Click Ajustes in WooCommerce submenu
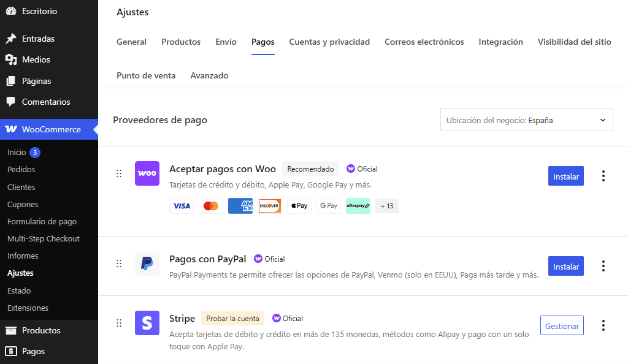 pos(20,273)
